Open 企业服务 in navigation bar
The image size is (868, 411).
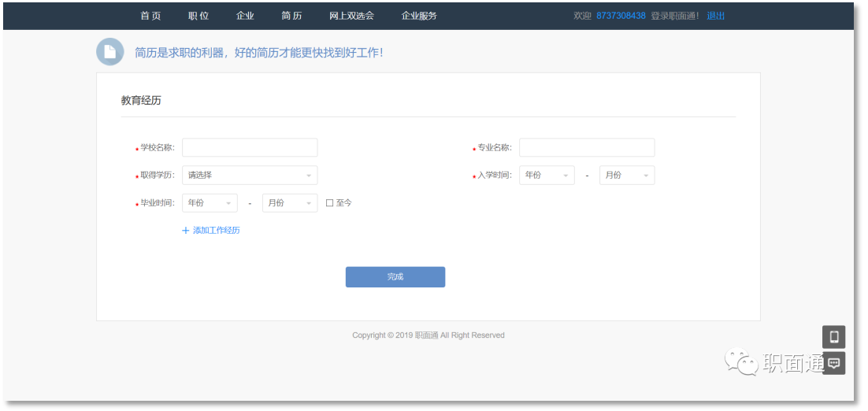click(419, 16)
